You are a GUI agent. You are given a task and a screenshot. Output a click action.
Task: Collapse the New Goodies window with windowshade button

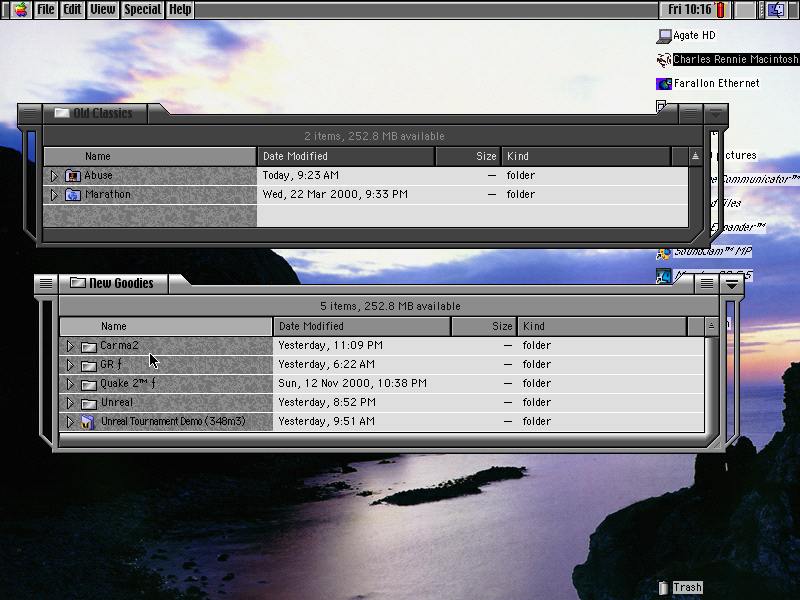pos(733,284)
